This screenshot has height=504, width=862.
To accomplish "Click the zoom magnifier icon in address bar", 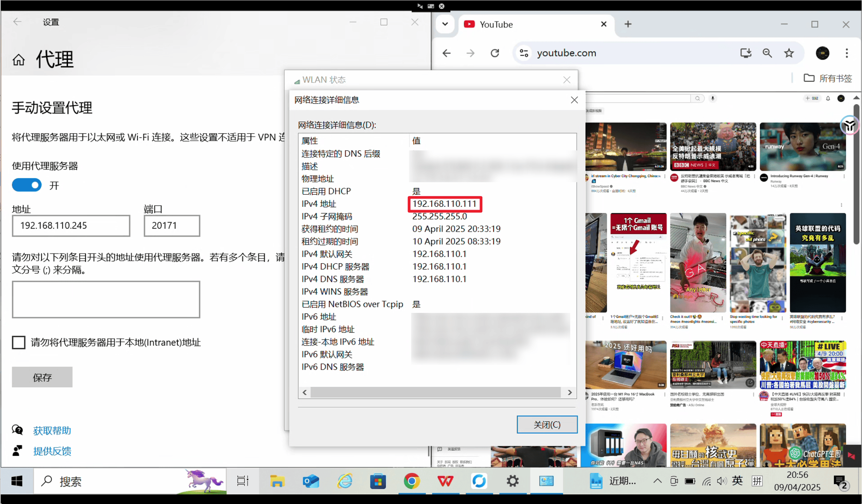I will [767, 53].
